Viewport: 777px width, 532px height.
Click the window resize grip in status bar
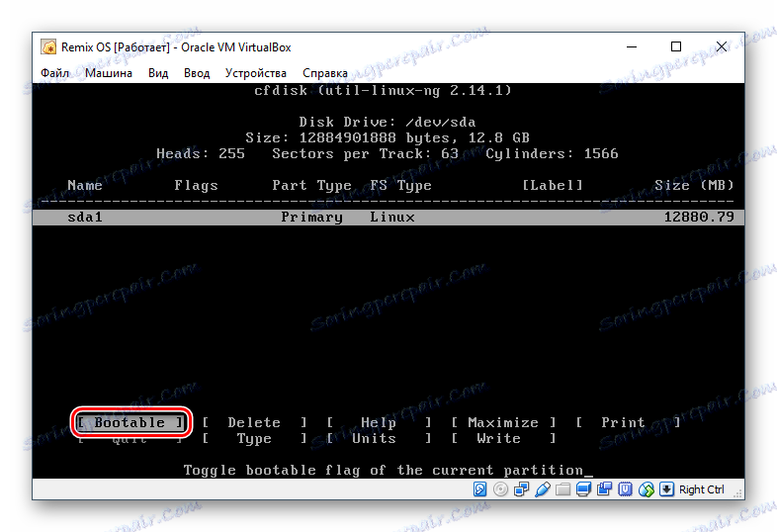(738, 493)
